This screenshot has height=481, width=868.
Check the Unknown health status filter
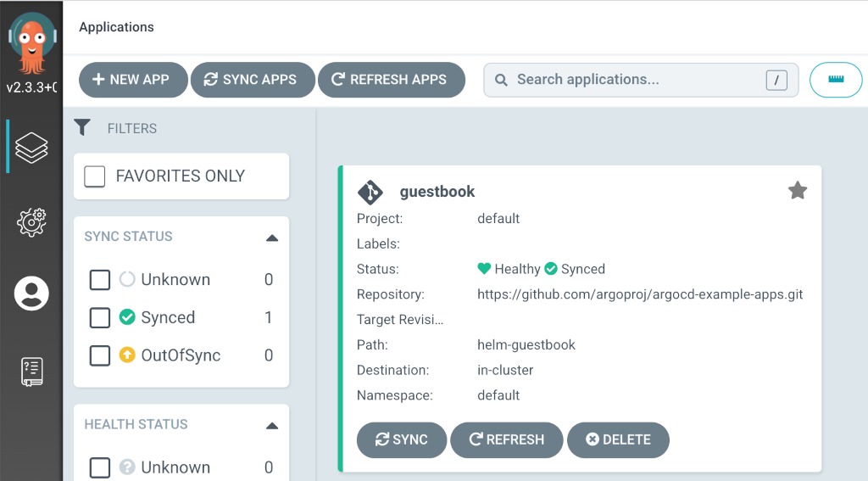pyautogui.click(x=100, y=467)
